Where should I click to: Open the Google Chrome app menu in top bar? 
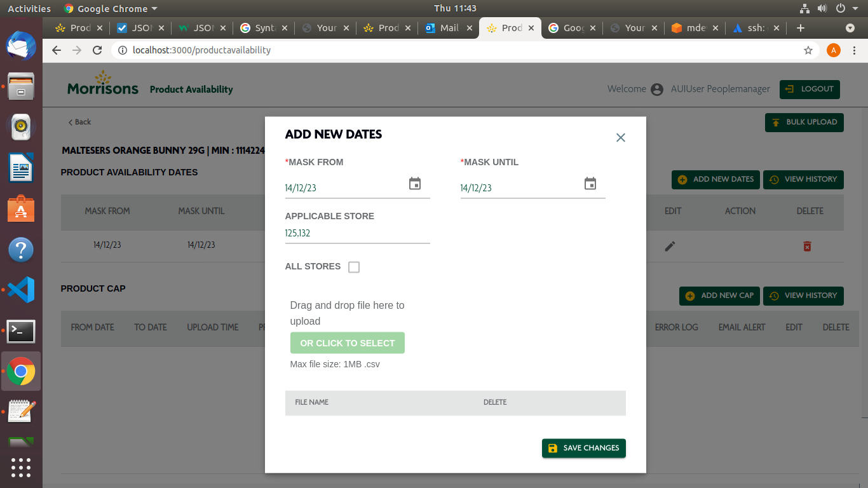[111, 8]
